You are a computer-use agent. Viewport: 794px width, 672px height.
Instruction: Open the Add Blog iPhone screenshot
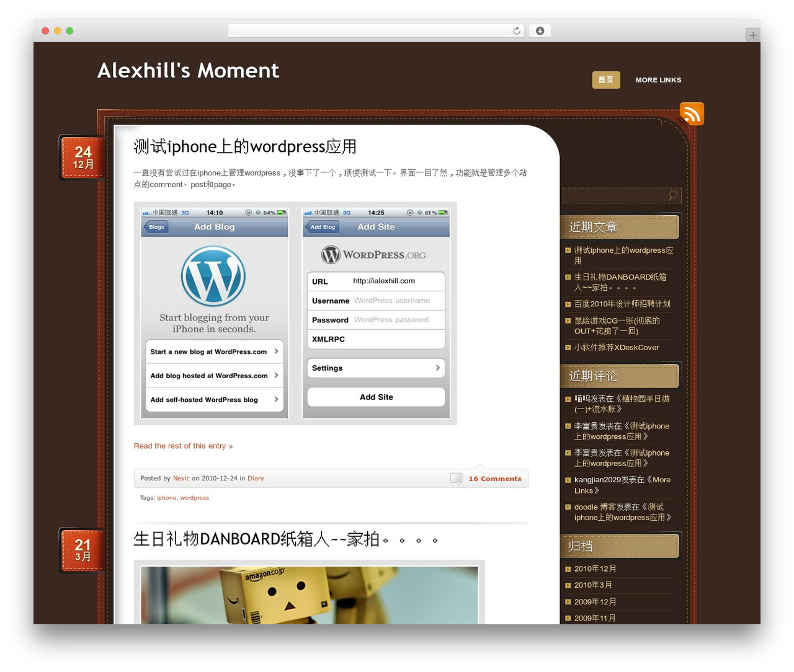pyautogui.click(x=215, y=313)
